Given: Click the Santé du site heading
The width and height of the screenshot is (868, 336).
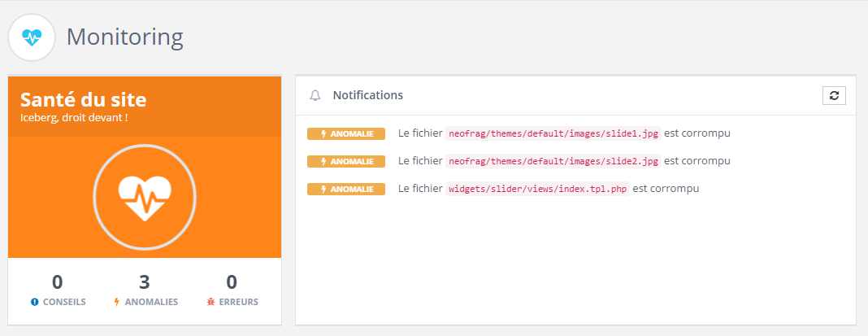Looking at the screenshot, I should click(x=83, y=100).
